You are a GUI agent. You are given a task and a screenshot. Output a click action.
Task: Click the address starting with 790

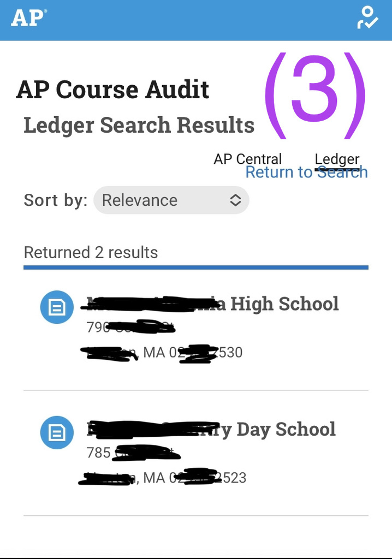click(x=130, y=327)
